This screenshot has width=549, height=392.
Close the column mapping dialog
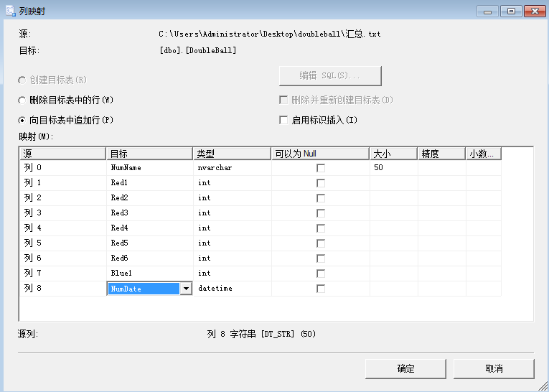[x=535, y=11]
